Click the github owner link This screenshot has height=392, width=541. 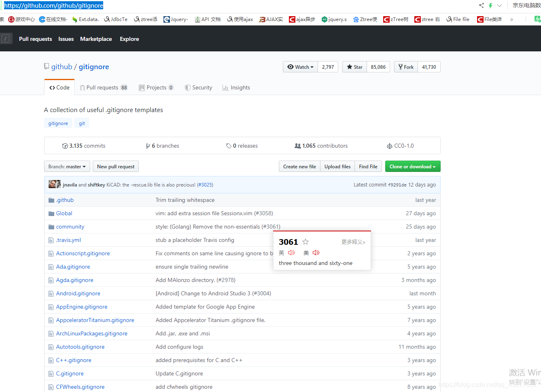point(62,67)
